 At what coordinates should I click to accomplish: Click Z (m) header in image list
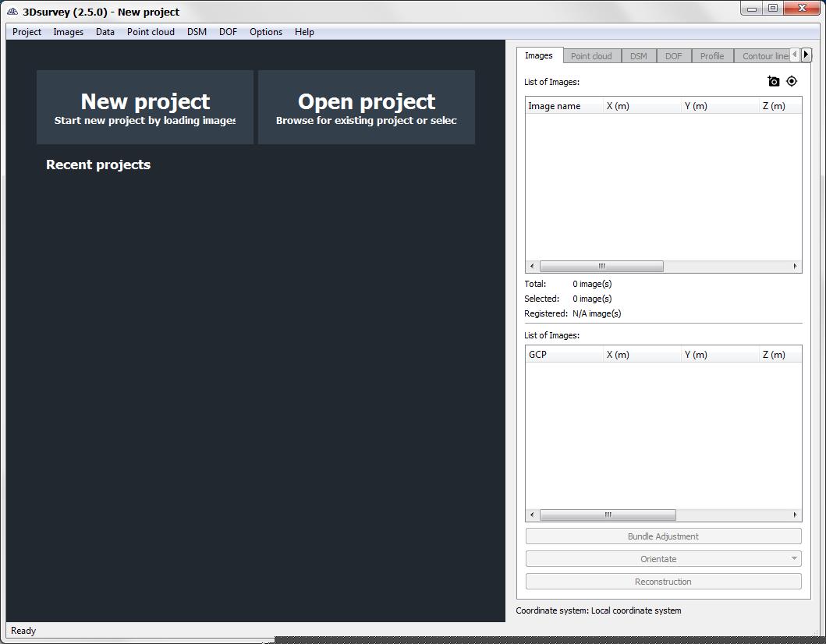click(x=780, y=106)
